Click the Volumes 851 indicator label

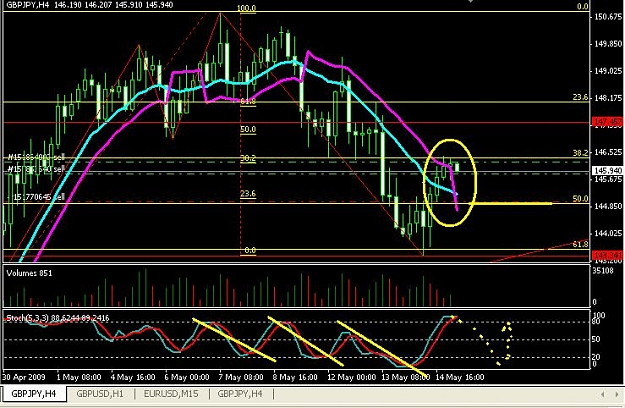(29, 273)
